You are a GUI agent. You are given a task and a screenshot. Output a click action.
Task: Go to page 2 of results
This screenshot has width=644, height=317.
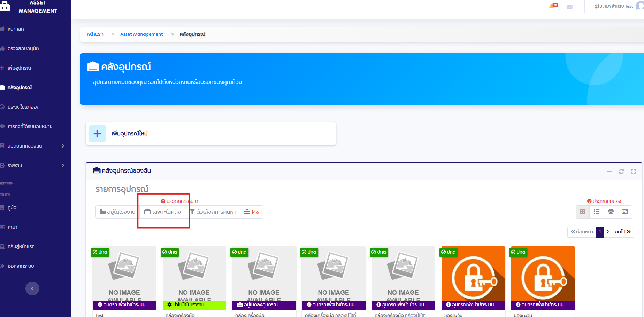[607, 232]
